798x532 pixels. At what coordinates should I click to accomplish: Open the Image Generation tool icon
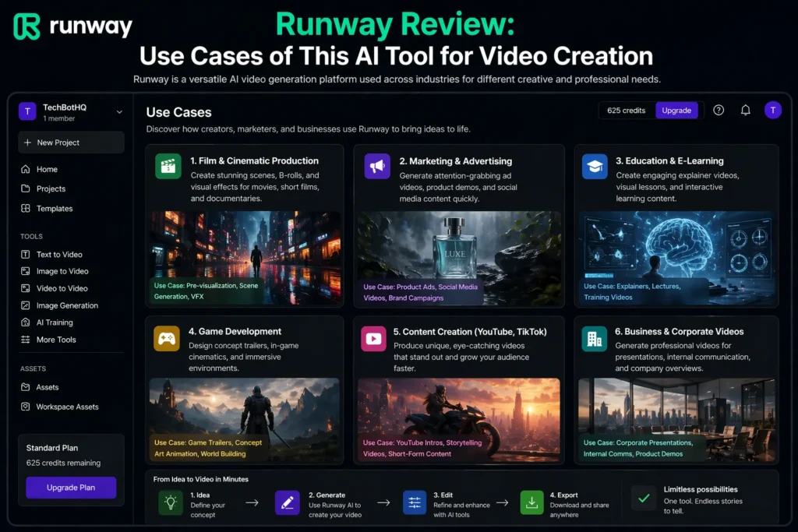[x=26, y=305]
